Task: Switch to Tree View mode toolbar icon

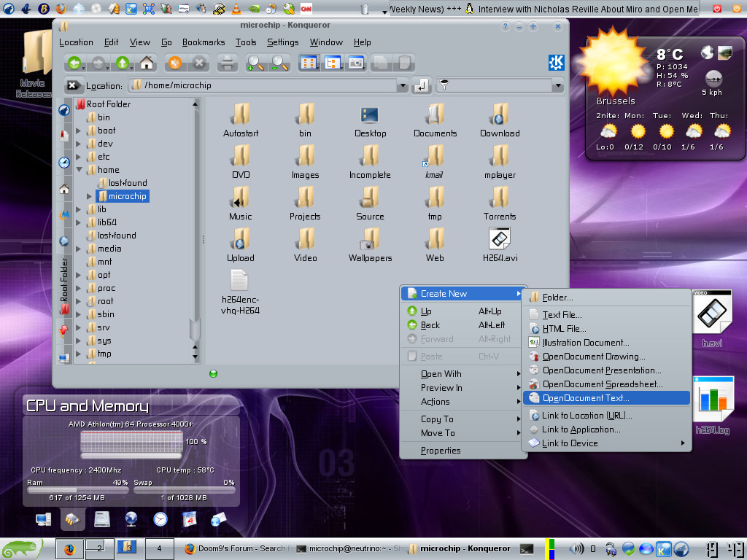Action: click(x=333, y=63)
